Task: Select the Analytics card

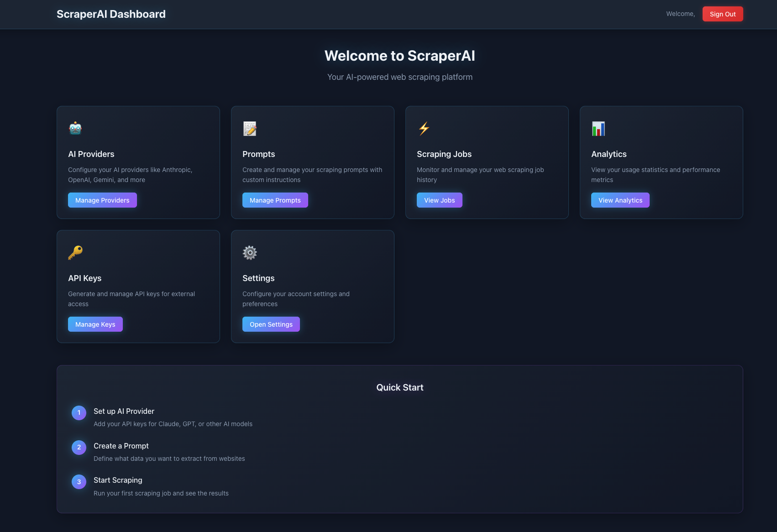Action: coord(661,162)
